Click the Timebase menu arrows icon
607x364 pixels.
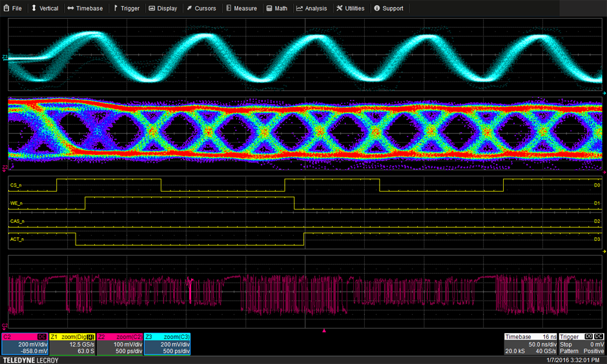70,8
